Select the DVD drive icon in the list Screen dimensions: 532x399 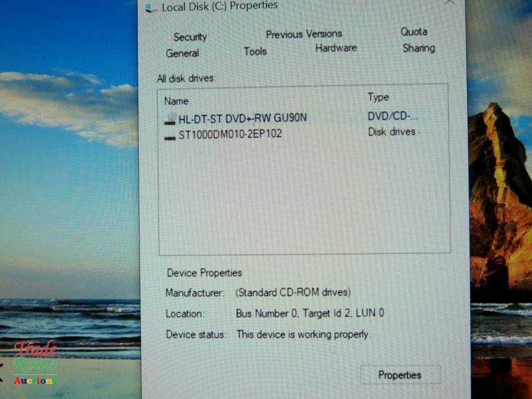170,118
